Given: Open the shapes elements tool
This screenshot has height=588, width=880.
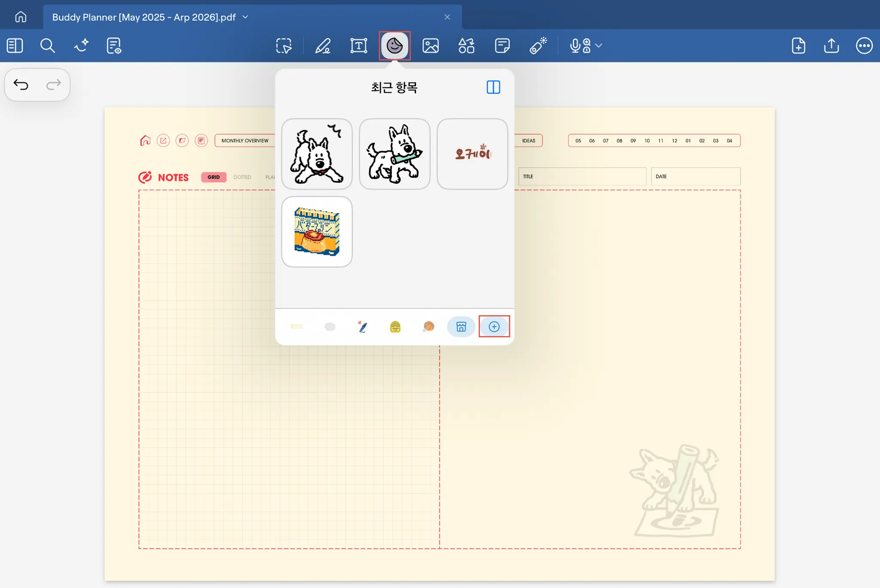Looking at the screenshot, I should tap(466, 46).
